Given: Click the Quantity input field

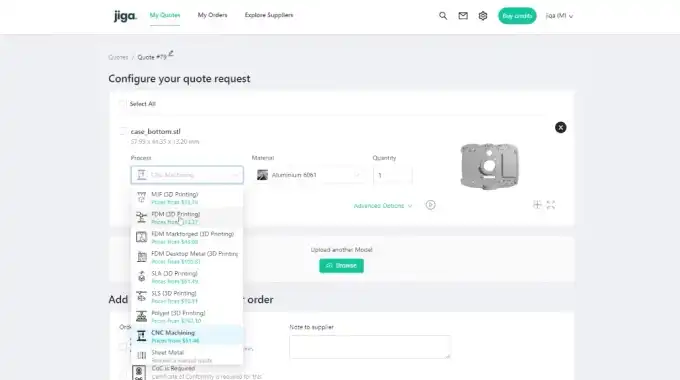Looking at the screenshot, I should tap(392, 175).
